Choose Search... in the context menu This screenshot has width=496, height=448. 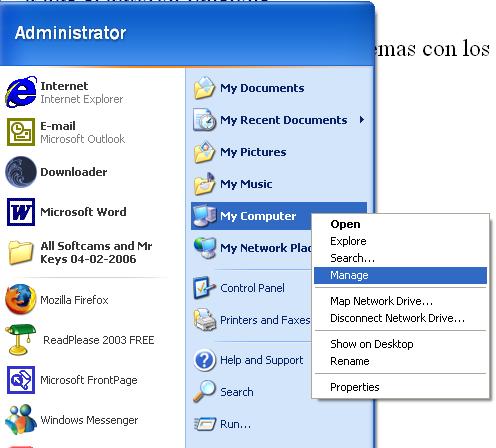click(x=400, y=258)
